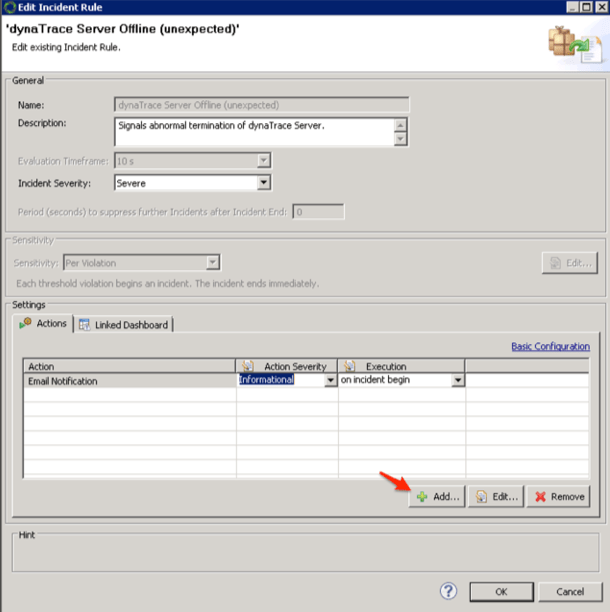The height and width of the screenshot is (612, 610).
Task: Open the Basic Configuration link
Action: [550, 347]
